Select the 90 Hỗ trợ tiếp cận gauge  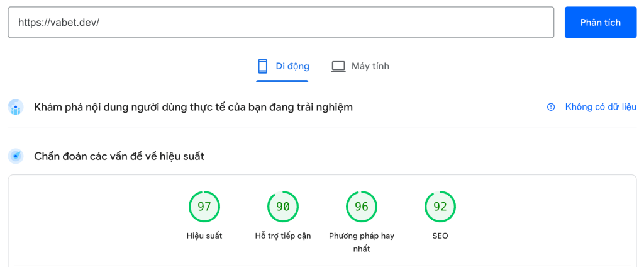(282, 207)
